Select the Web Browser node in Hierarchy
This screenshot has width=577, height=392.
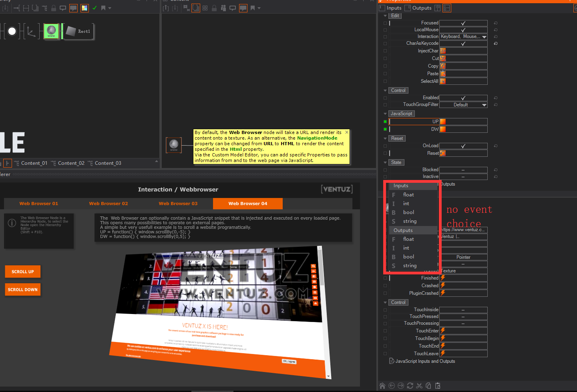[x=51, y=31]
